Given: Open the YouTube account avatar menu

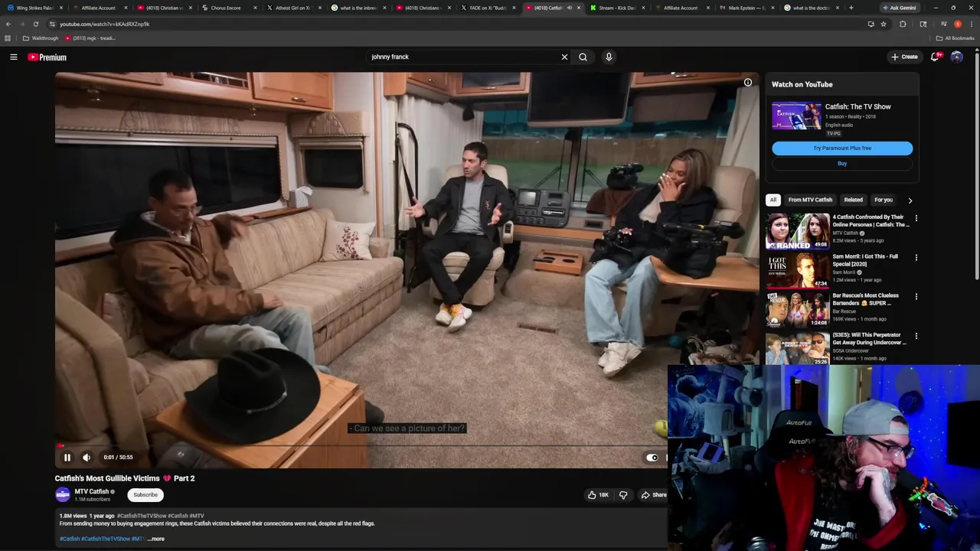Looking at the screenshot, I should (x=956, y=57).
